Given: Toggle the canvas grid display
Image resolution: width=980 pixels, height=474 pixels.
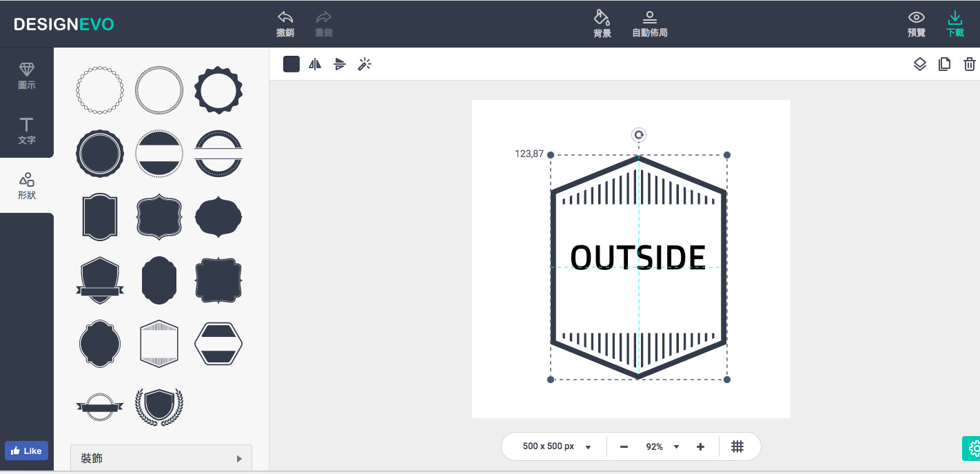Looking at the screenshot, I should click(737, 446).
